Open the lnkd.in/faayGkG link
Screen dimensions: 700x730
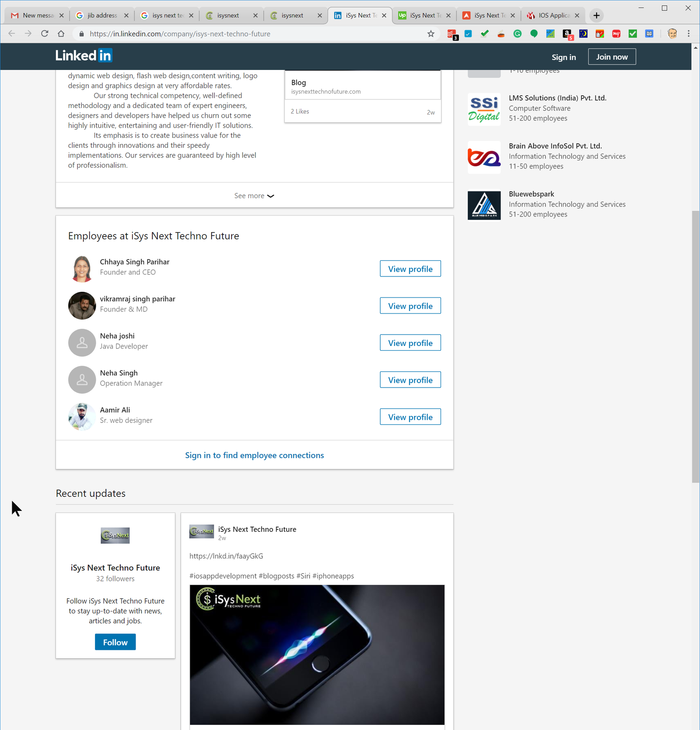226,556
